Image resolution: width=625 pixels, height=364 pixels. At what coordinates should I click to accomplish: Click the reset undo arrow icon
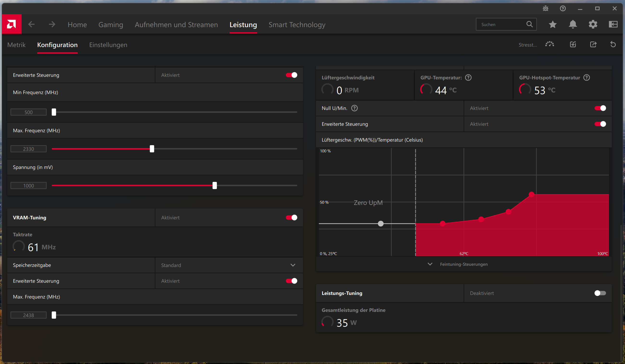613,44
